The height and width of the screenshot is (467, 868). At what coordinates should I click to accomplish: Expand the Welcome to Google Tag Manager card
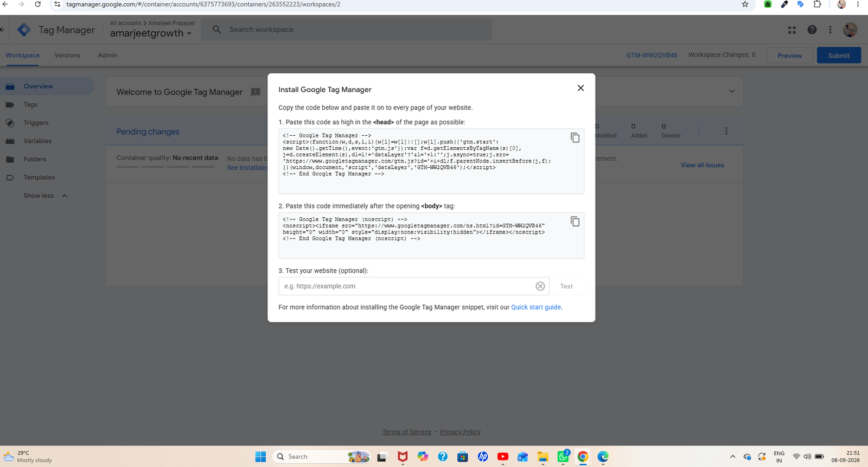point(732,91)
